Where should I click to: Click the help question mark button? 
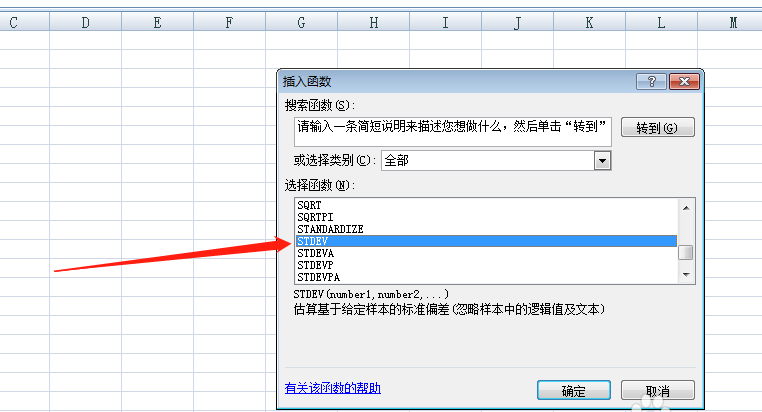point(652,82)
